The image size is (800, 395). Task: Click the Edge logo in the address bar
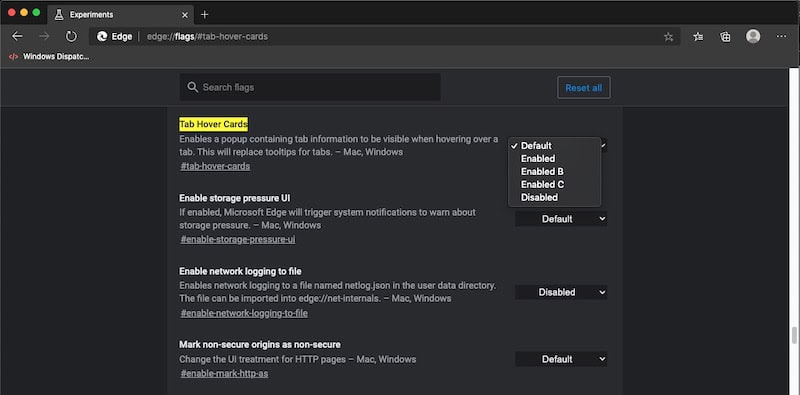pos(102,37)
